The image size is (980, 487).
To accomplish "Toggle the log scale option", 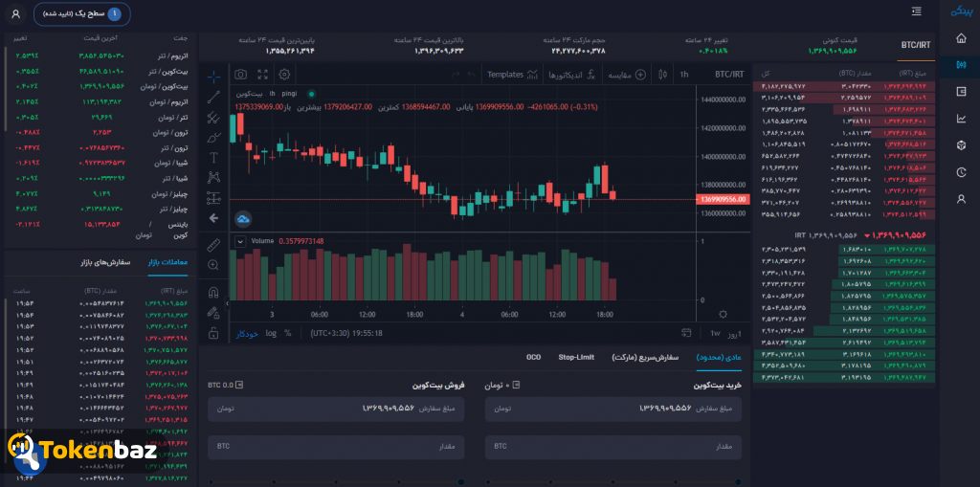I will point(271,333).
